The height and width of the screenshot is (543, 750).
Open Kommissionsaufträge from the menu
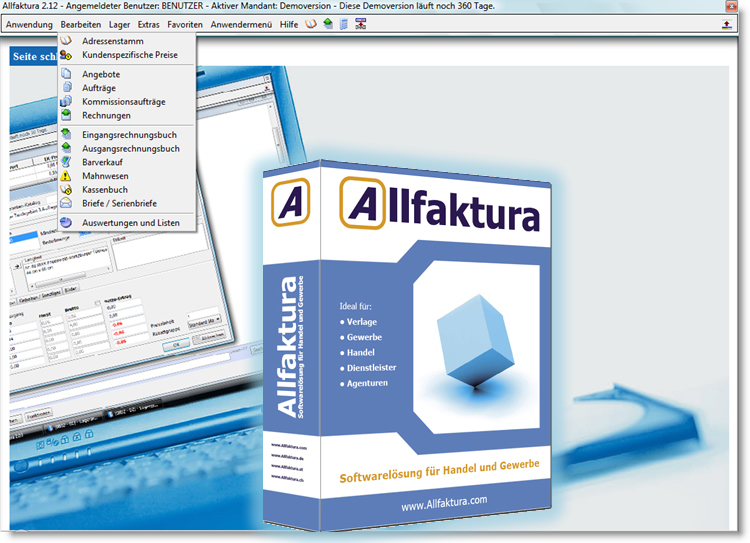pos(127,102)
